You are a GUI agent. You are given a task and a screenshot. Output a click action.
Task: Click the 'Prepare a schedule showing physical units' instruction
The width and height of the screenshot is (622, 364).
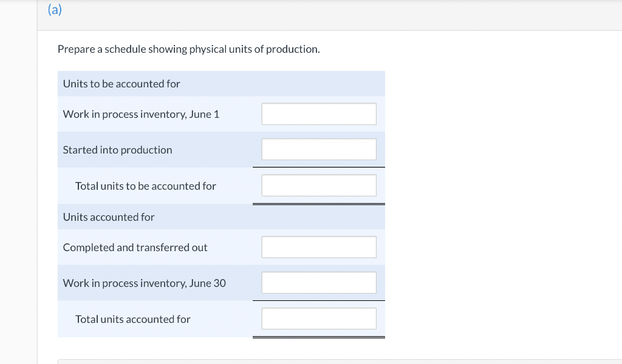189,49
